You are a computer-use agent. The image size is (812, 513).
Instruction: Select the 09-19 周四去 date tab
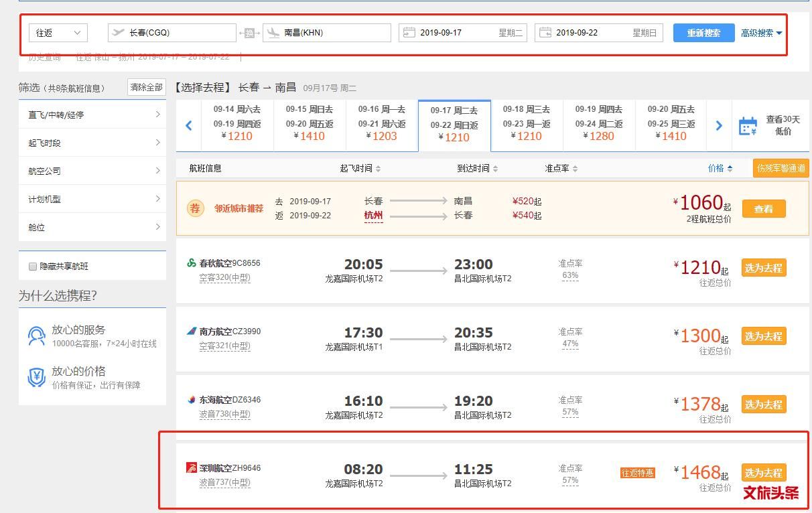point(599,125)
